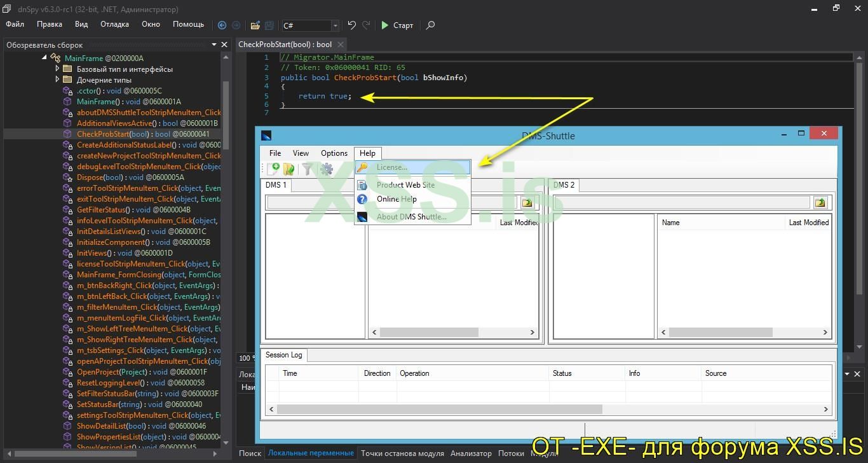Image resolution: width=868 pixels, height=463 pixels.
Task: Switch to the DMS 2 tab
Action: (564, 185)
